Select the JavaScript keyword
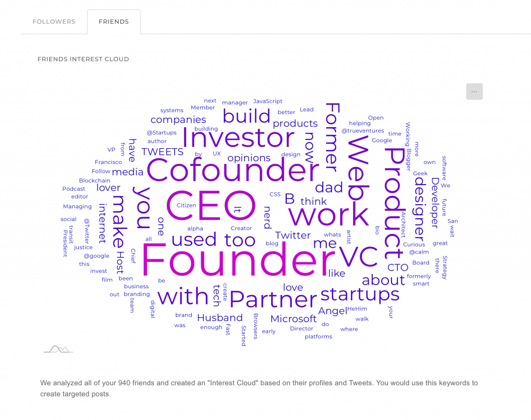The width and height of the screenshot is (531, 420). pos(268,101)
